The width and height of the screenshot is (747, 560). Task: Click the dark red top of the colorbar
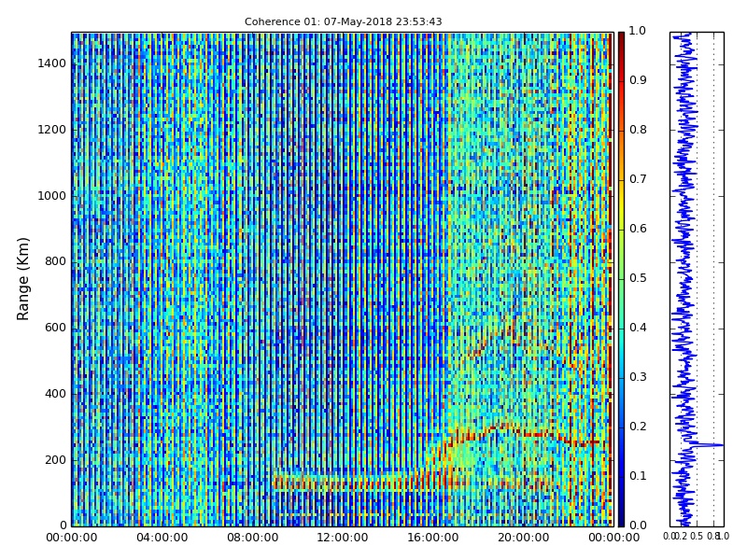[x=621, y=38]
